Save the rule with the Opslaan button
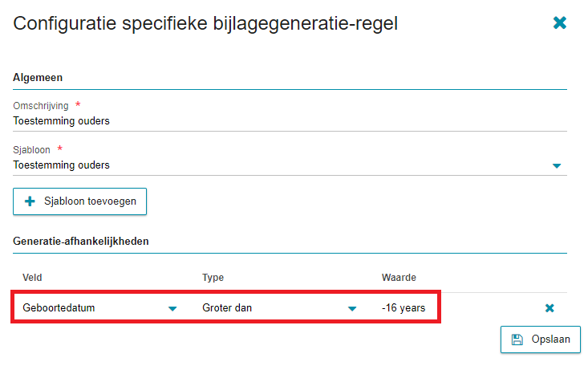 541,340
